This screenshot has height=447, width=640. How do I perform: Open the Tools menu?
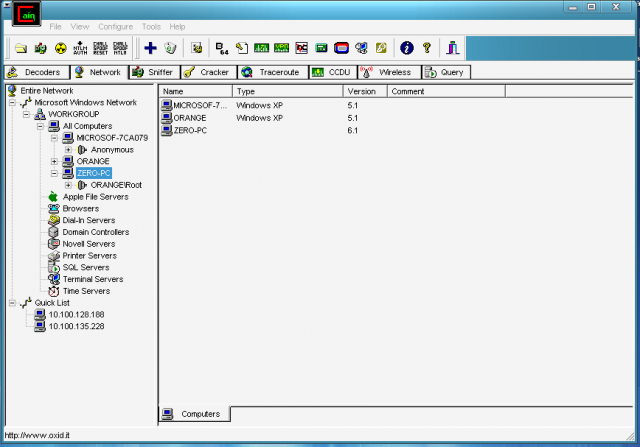(151, 27)
